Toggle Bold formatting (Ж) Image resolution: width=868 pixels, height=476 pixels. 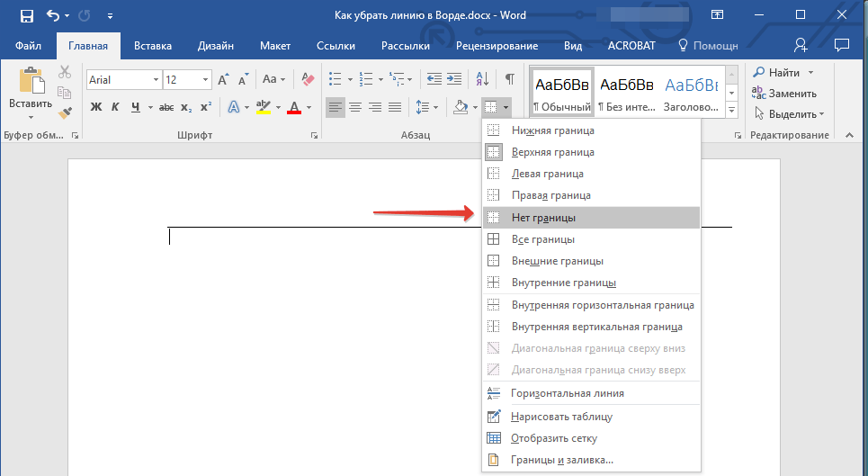(96, 108)
